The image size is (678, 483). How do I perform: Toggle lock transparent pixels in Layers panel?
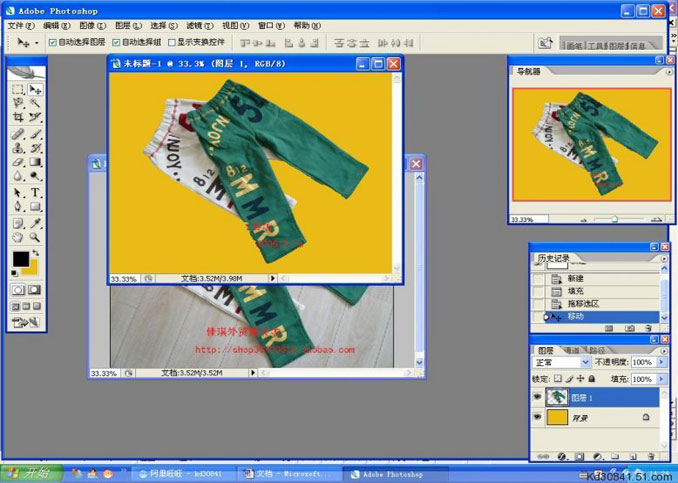(558, 379)
